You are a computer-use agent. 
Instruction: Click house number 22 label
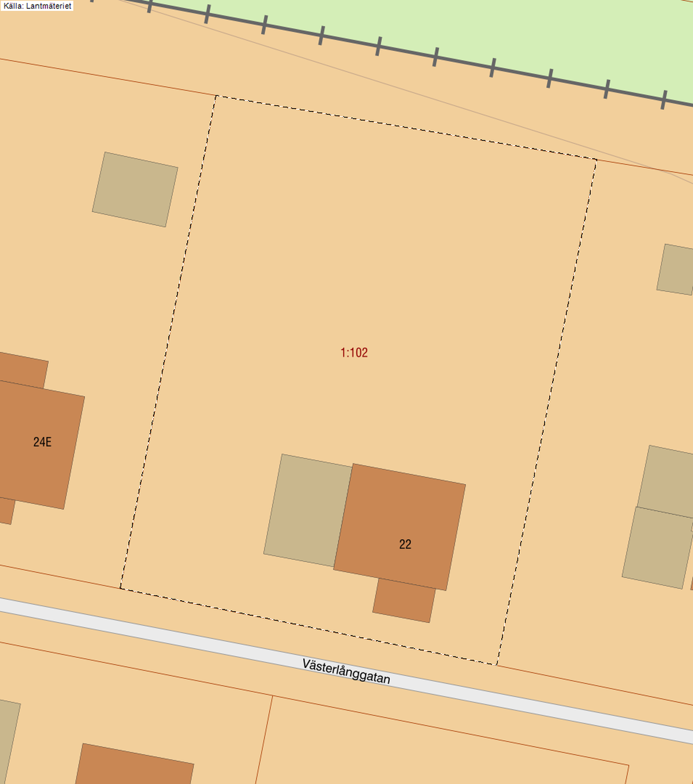(405, 544)
